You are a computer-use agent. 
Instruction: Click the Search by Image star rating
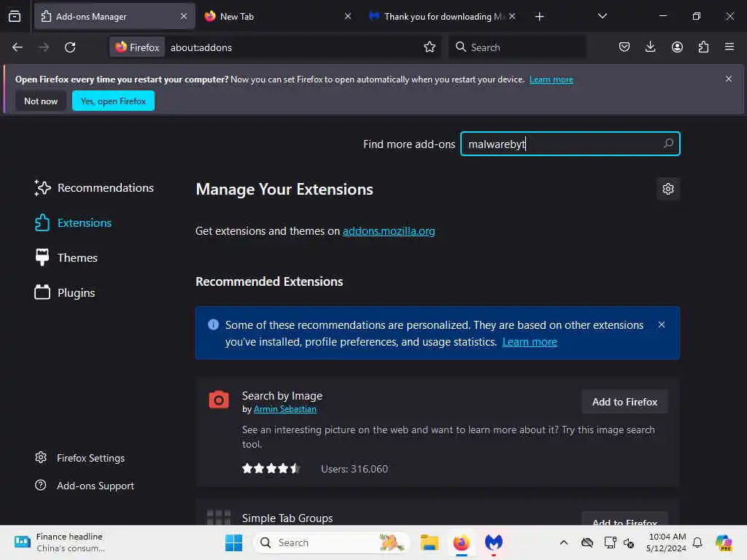pyautogui.click(x=271, y=469)
